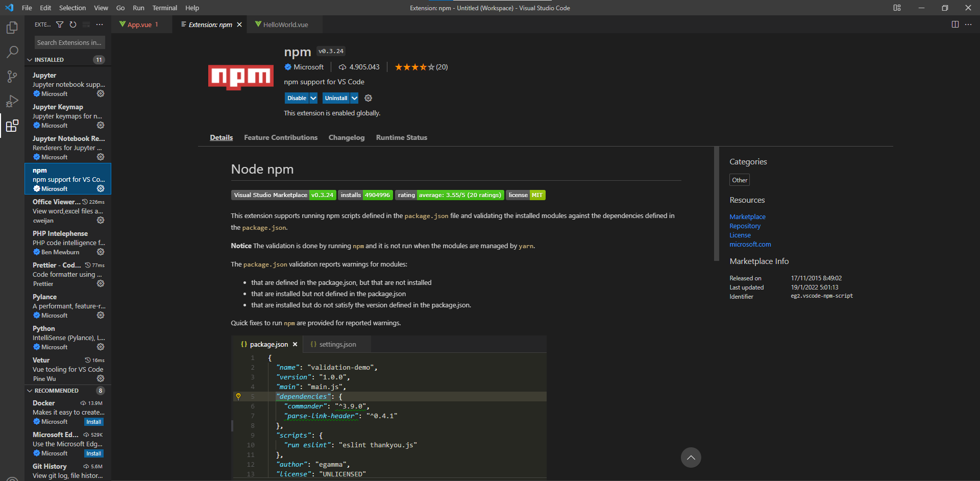Open Source Control in the activity bar
Image resolution: width=980 pixels, height=481 pixels.
[x=12, y=76]
